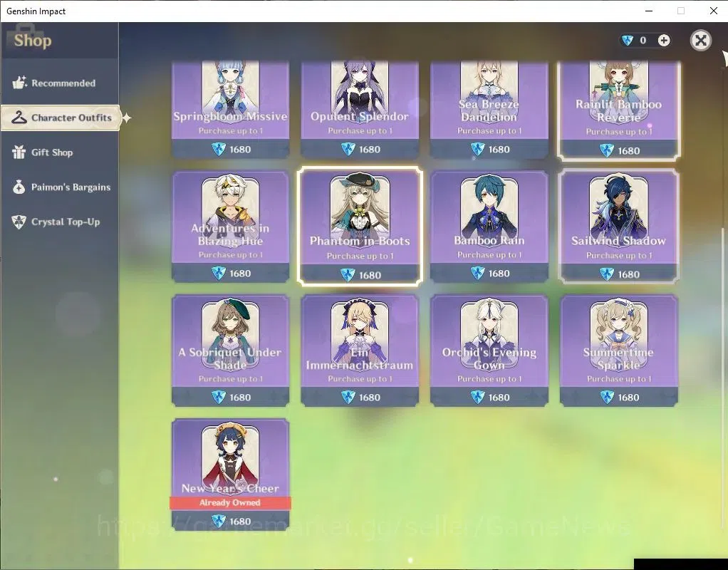The image size is (728, 570).
Task: Click the 1680 price on Summertime Sparkle
Action: [629, 397]
